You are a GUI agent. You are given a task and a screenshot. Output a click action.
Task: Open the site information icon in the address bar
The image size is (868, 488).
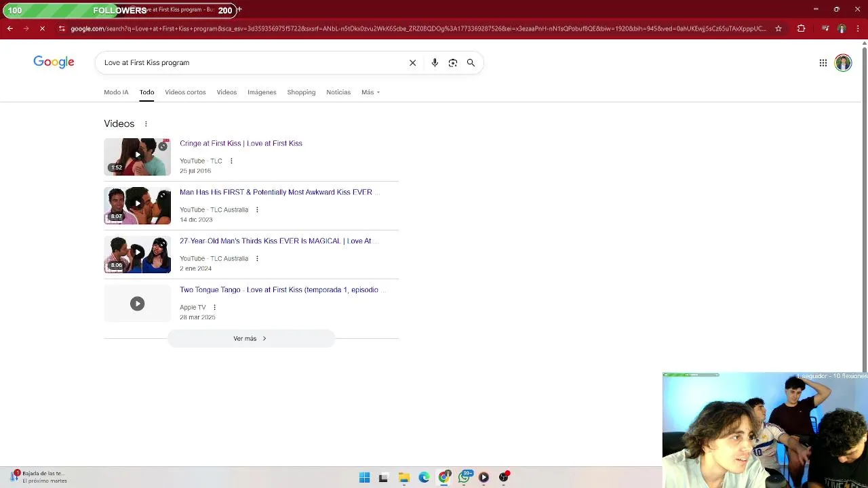(62, 28)
